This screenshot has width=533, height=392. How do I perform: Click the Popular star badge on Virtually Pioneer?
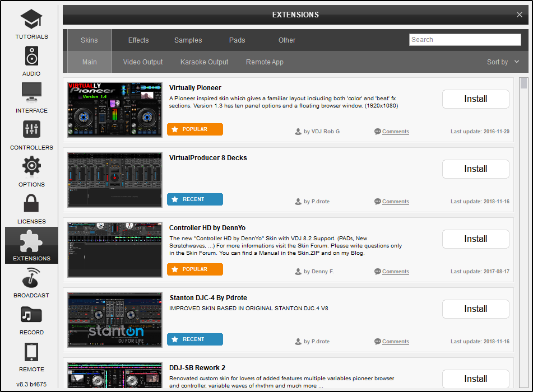pyautogui.click(x=195, y=129)
